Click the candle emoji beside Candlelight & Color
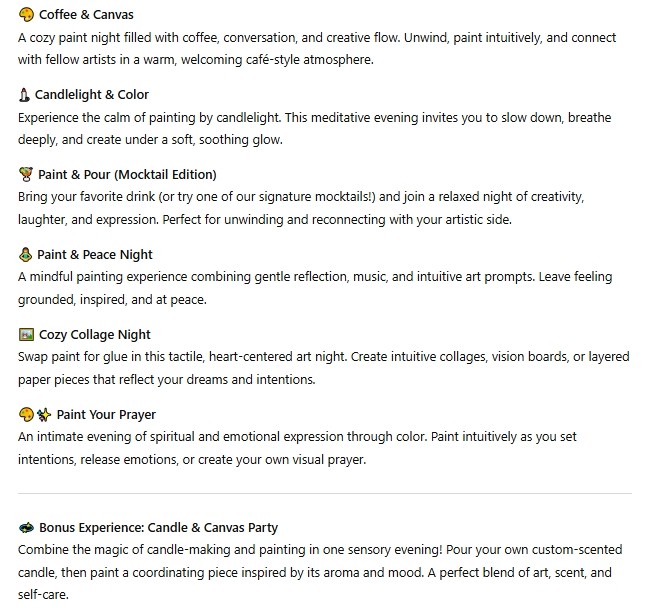This screenshot has height=608, width=646. pyautogui.click(x=26, y=95)
